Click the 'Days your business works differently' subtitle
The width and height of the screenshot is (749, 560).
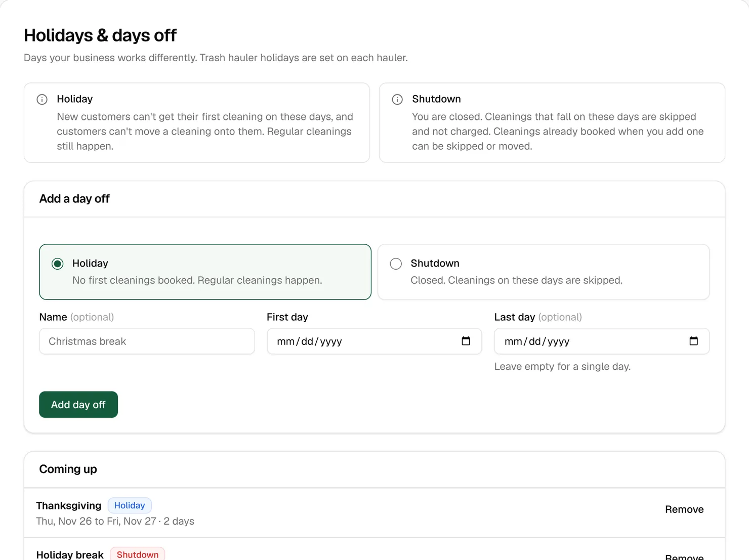216,58
